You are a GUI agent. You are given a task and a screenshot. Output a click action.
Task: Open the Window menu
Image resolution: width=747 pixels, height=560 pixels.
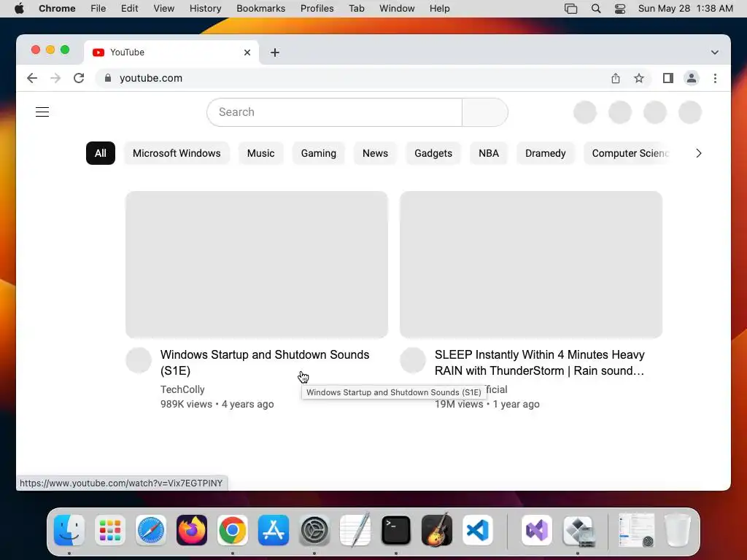397,9
